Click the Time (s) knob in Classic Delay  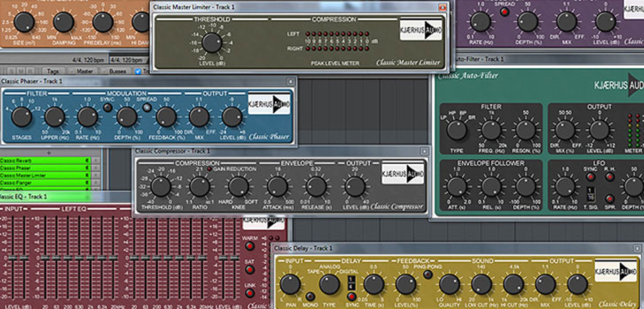tap(373, 284)
